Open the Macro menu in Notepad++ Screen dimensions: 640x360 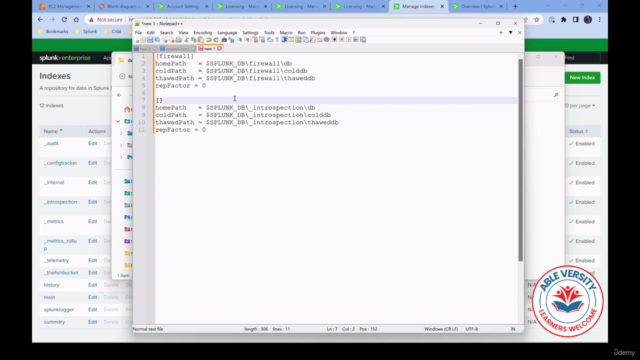286,33
